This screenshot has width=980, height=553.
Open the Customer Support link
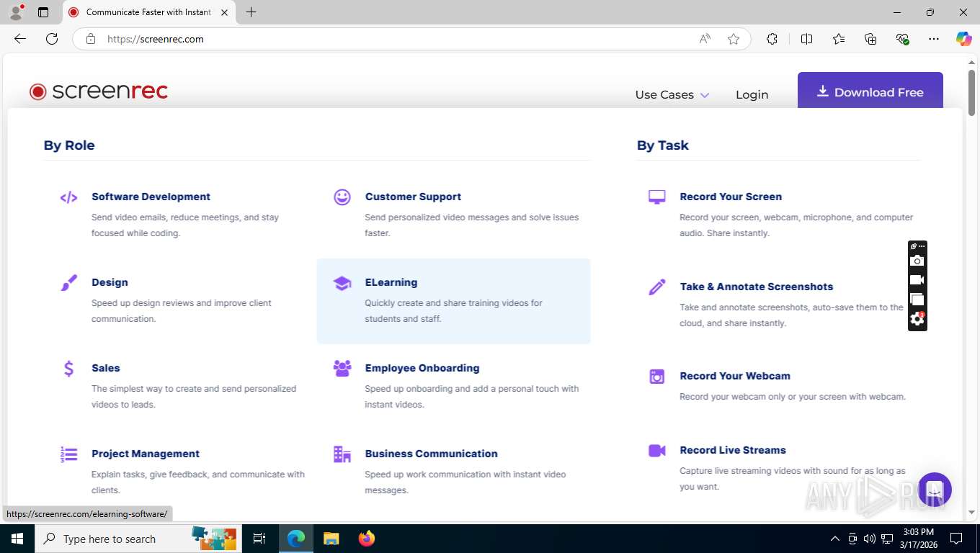coord(413,197)
